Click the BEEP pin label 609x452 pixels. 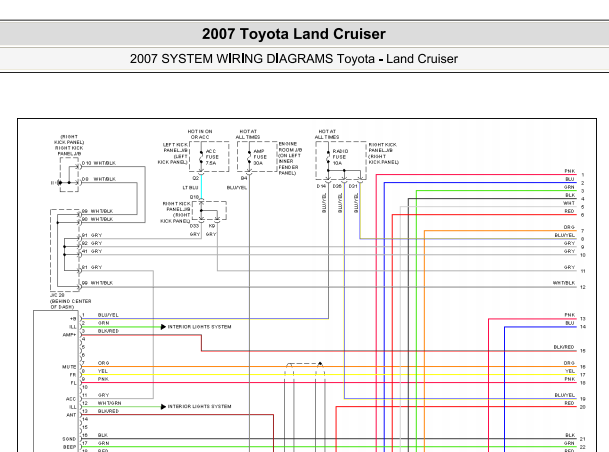(x=69, y=447)
